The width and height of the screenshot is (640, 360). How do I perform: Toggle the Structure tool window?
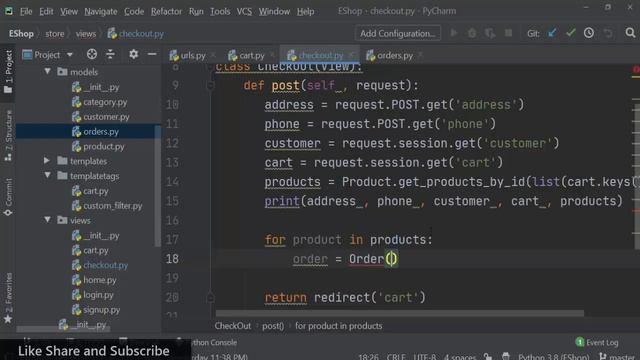coord(8,135)
